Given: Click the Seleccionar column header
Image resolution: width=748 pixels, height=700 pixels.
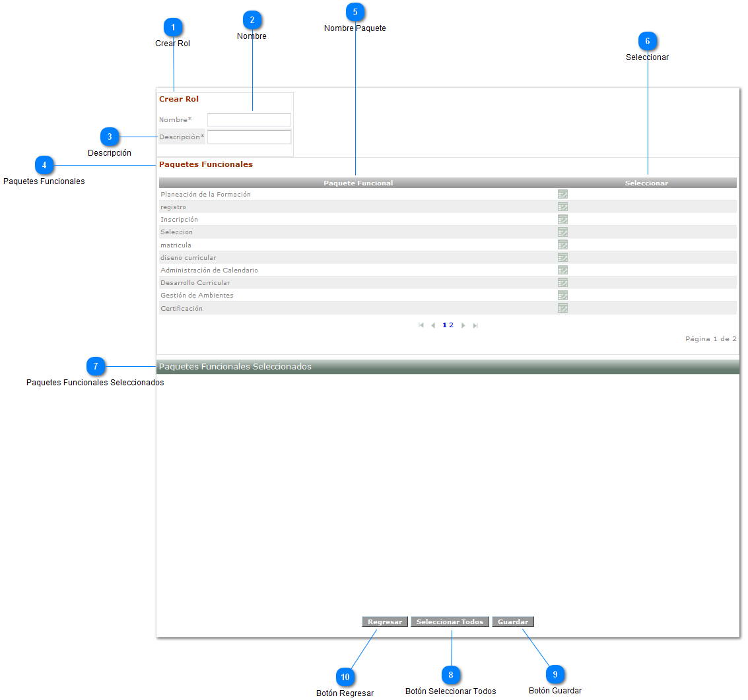Looking at the screenshot, I should click(646, 183).
